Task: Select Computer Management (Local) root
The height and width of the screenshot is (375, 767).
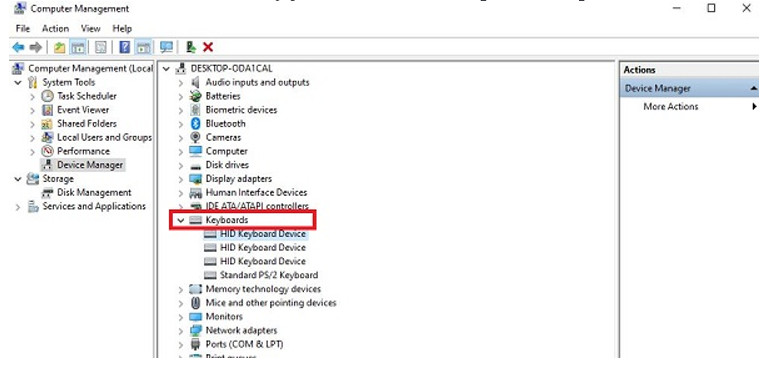Action: pos(90,68)
